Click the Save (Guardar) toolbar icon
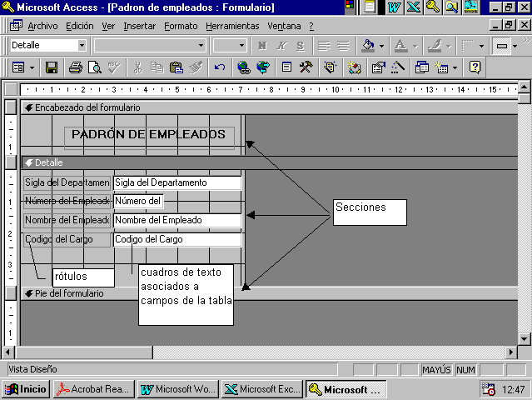Image resolution: width=532 pixels, height=400 pixels. click(52, 67)
